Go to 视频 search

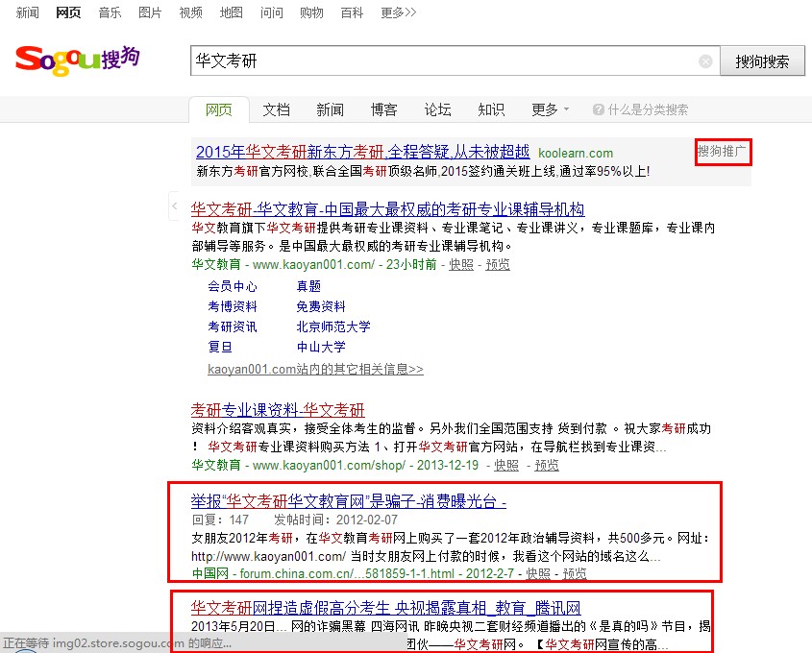pyautogui.click(x=190, y=12)
